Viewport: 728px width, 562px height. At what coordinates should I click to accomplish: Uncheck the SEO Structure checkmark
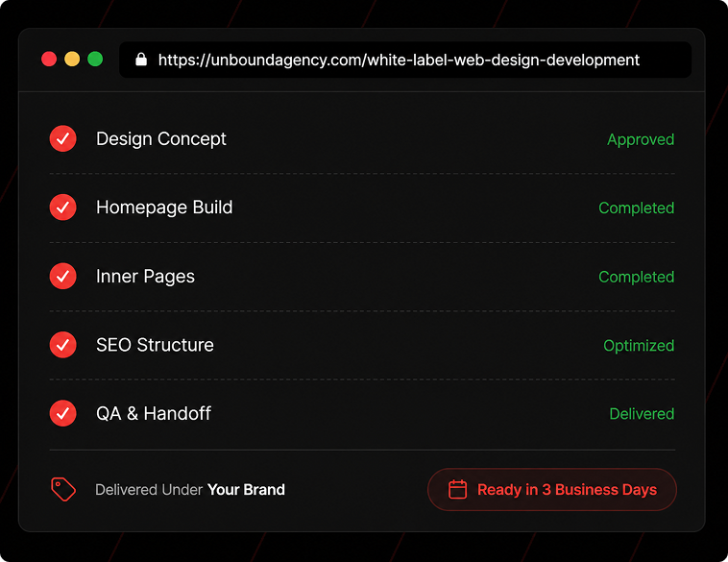coord(63,345)
